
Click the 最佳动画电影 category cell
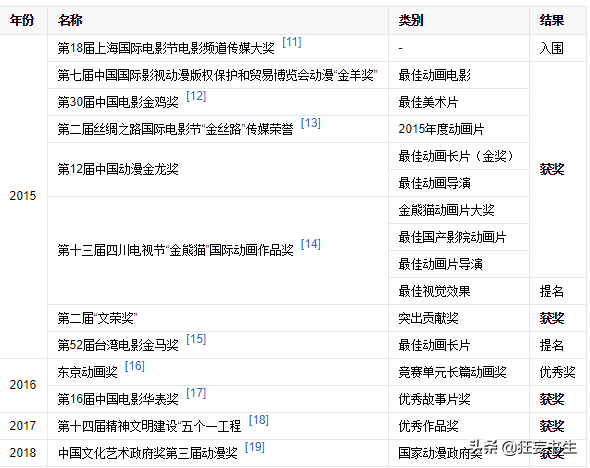459,75
